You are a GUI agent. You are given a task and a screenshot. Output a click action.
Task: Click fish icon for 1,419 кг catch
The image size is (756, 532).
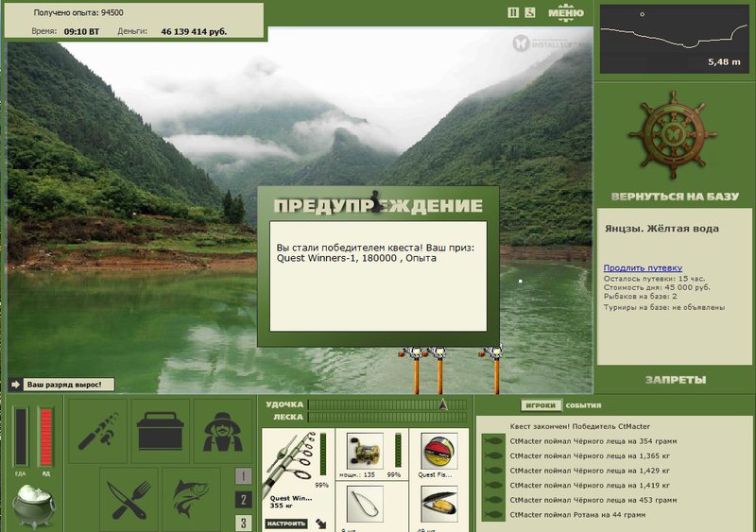coord(492,485)
